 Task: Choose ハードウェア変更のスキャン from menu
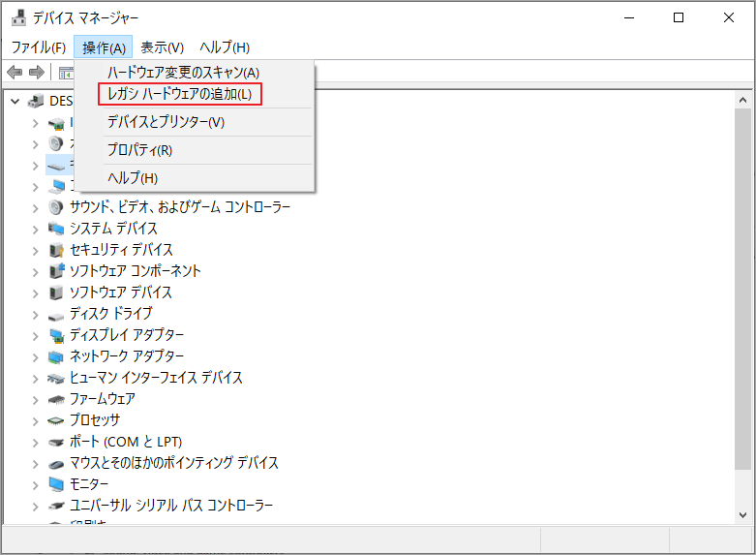[x=183, y=73]
